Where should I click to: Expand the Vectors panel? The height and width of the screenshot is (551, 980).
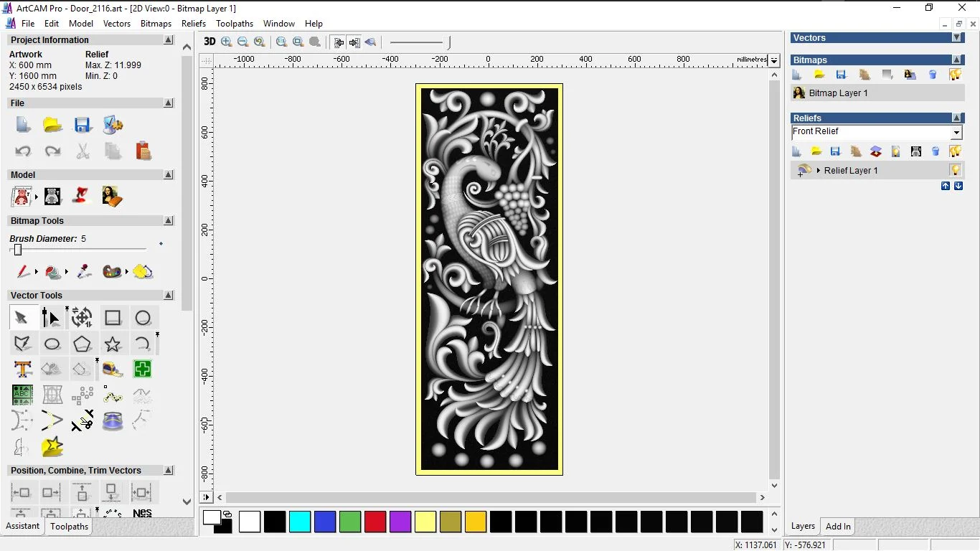click(956, 38)
